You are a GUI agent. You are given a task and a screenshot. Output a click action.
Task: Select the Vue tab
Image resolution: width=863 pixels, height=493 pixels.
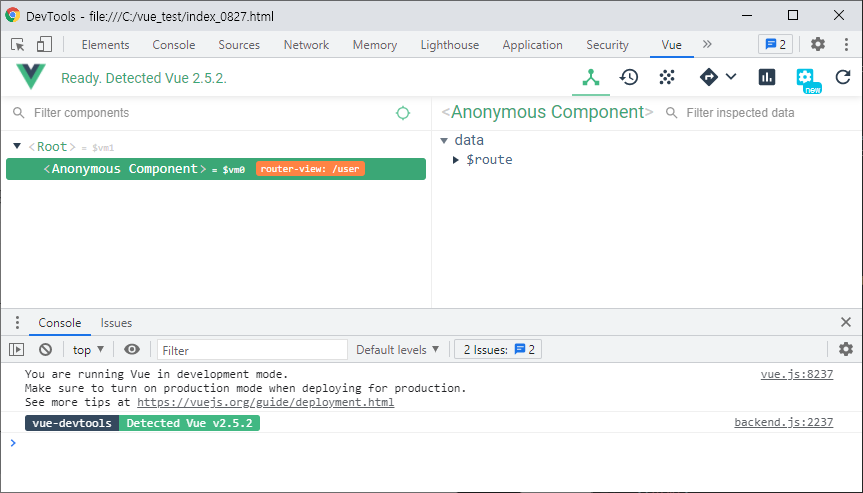click(x=671, y=45)
